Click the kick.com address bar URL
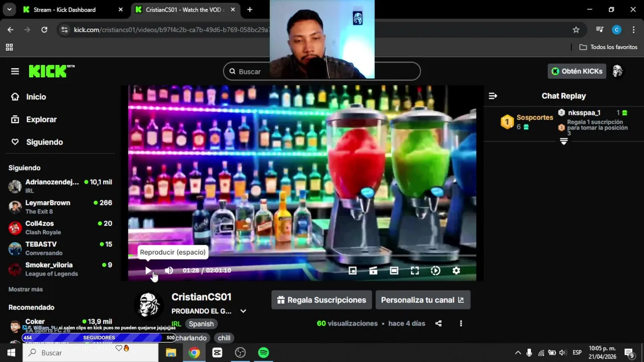The image size is (644, 362). 171,30
